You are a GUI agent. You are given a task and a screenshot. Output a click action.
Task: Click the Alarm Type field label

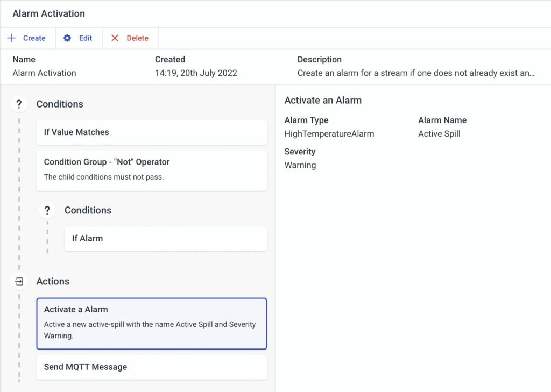pyautogui.click(x=306, y=120)
